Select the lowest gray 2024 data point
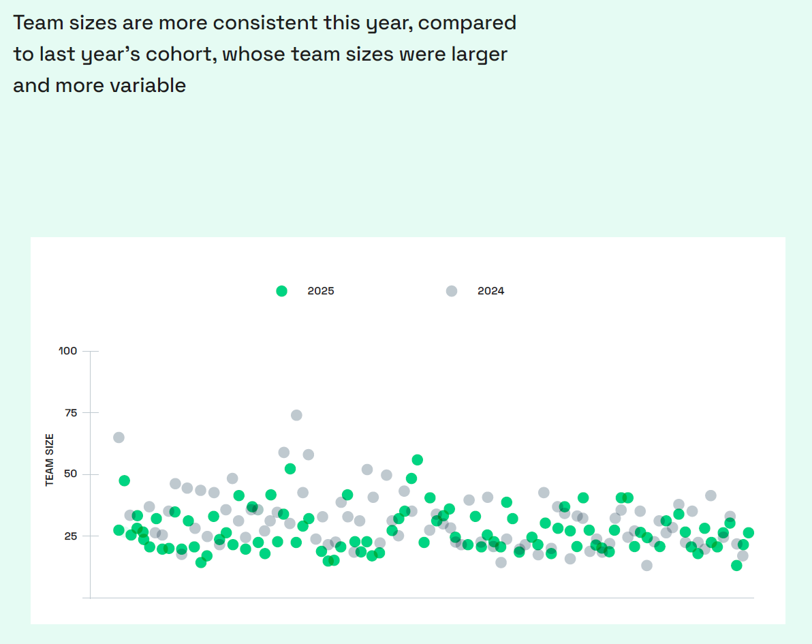The height and width of the screenshot is (644, 812). (x=646, y=565)
